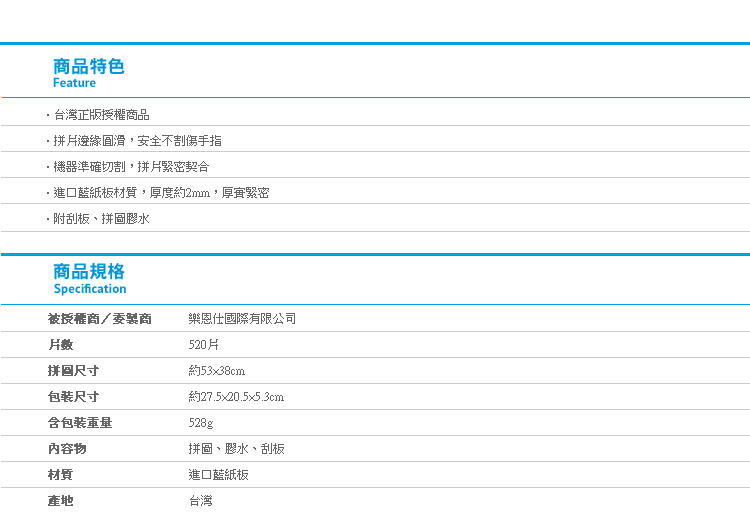Image resolution: width=750 pixels, height=521 pixels.
Task: Click the 拼圖尺寸 label
Action: (73, 371)
